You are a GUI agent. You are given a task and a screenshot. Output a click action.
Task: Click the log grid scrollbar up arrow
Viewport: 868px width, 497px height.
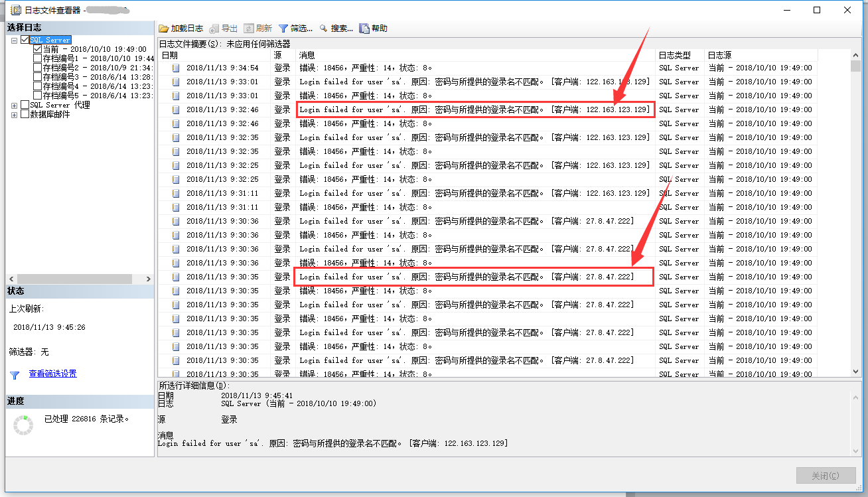click(856, 56)
